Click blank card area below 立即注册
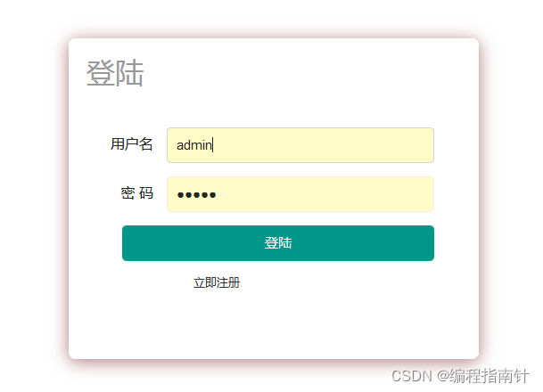The image size is (543, 392). click(x=267, y=325)
